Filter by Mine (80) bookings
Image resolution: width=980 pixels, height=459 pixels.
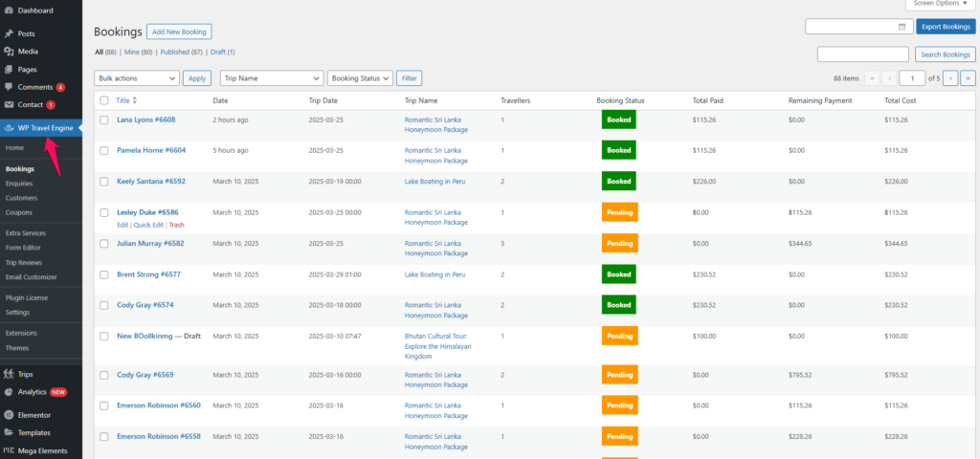[139, 53]
